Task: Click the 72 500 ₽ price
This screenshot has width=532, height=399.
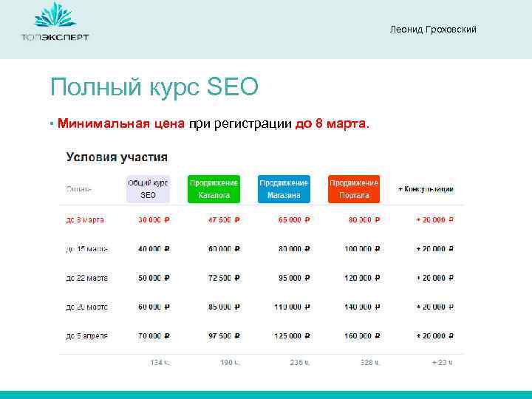Action: 224,278
